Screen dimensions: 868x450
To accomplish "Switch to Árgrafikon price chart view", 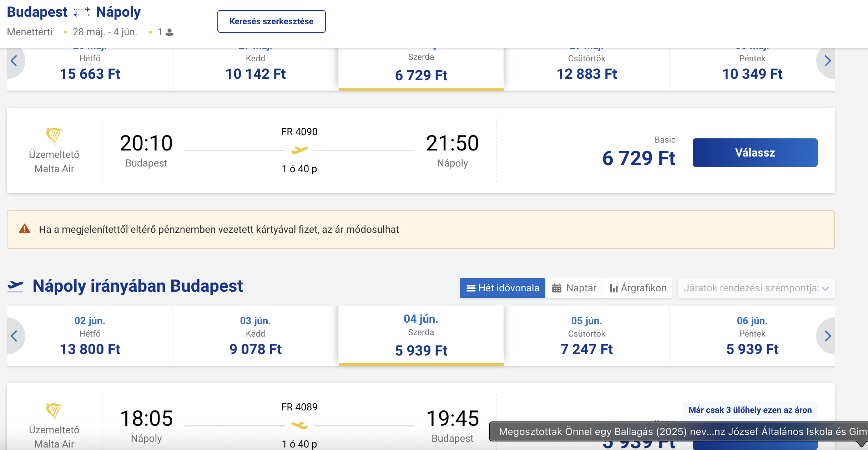I will (638, 288).
